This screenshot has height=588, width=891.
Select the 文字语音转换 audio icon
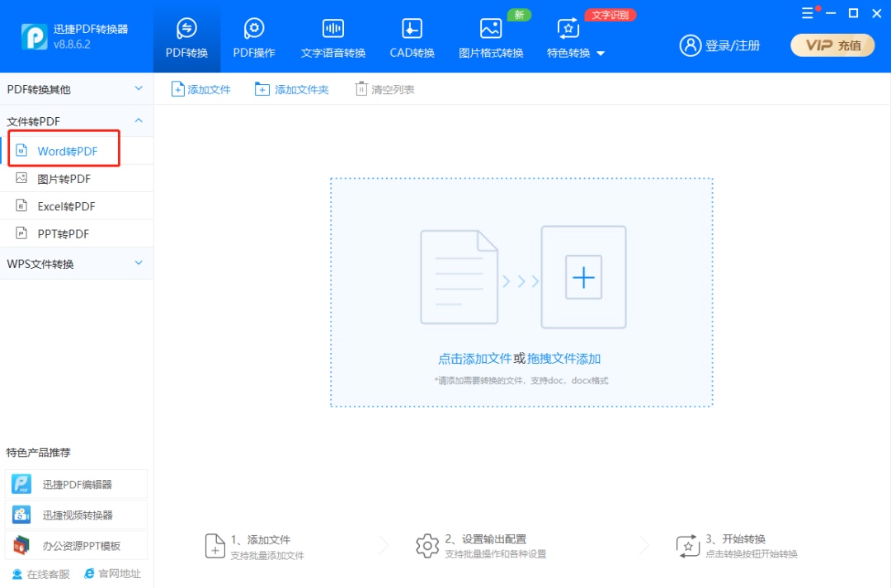(x=333, y=29)
